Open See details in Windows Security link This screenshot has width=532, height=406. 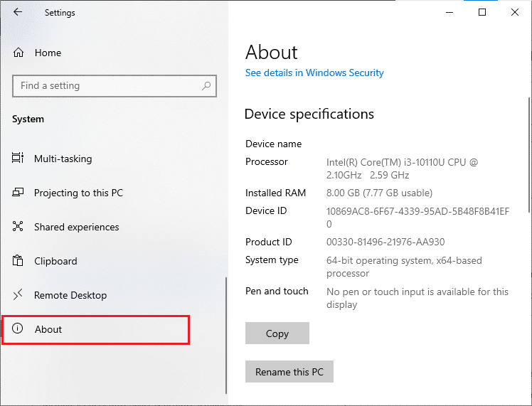314,73
